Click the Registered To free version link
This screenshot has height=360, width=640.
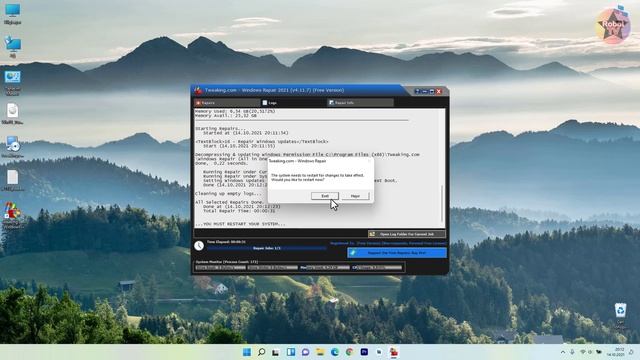click(388, 243)
